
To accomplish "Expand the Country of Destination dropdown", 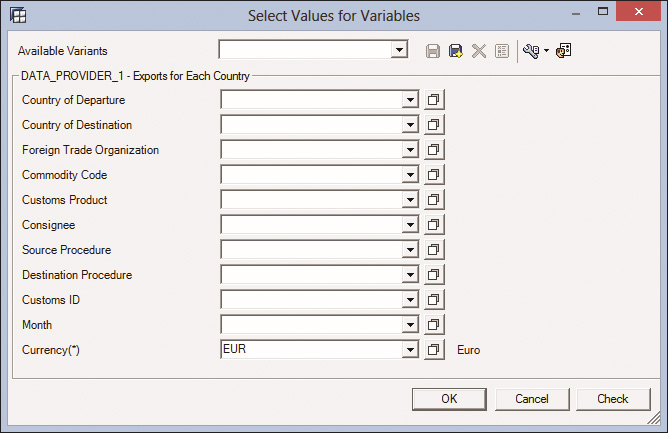I will [410, 125].
